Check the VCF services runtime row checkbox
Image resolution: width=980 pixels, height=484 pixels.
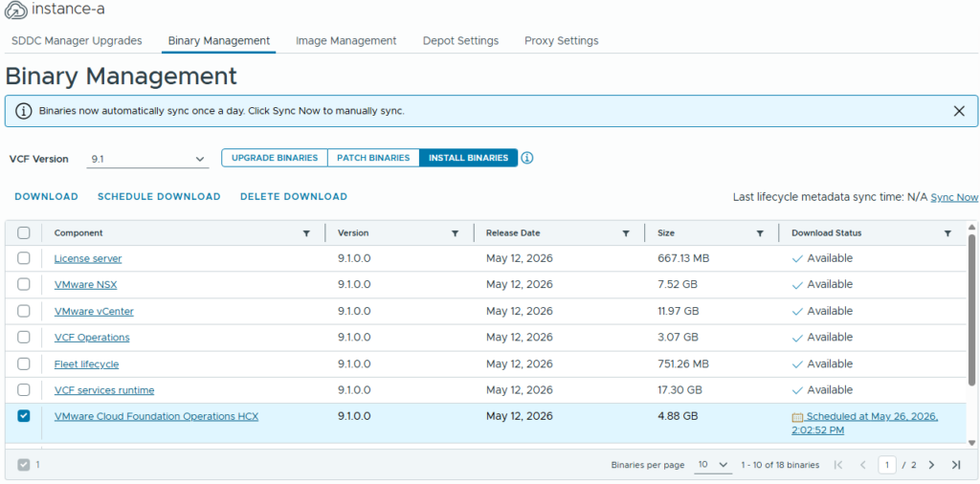[23, 389]
